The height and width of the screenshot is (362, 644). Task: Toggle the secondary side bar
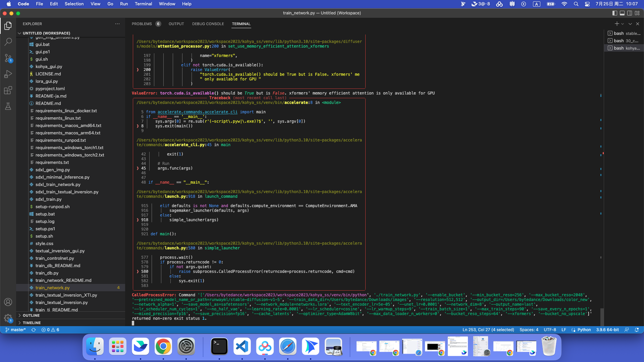point(630,13)
